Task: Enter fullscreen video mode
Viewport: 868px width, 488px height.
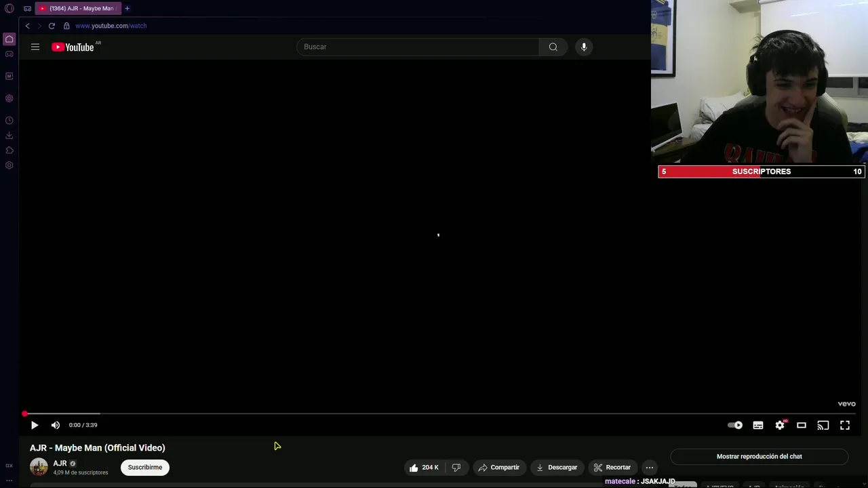Action: coord(845,425)
